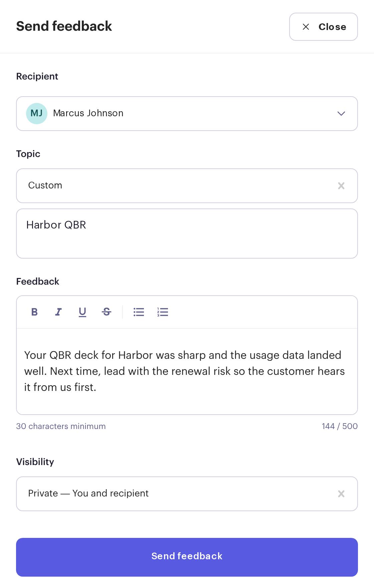Open the Marcus Johnson recipient selector
Screen dimensions: 374x588
[x=187, y=114]
